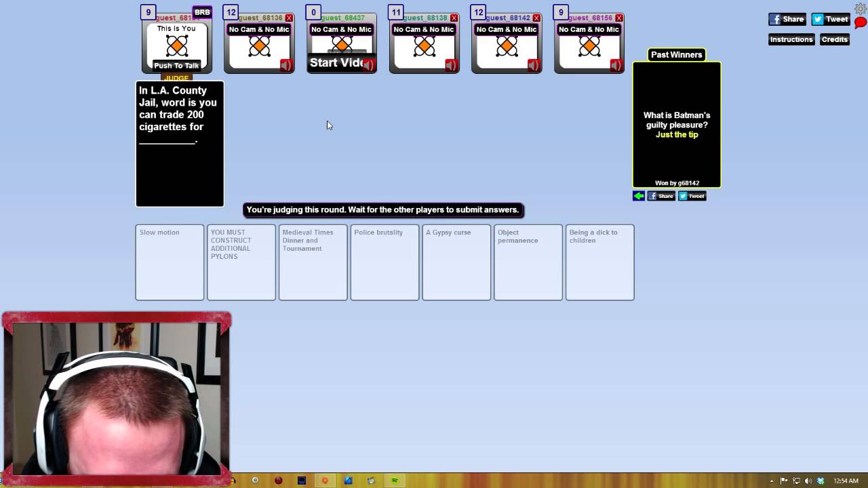Mute guest_68142's speaker icon
This screenshot has width=868, height=488.
tap(534, 66)
